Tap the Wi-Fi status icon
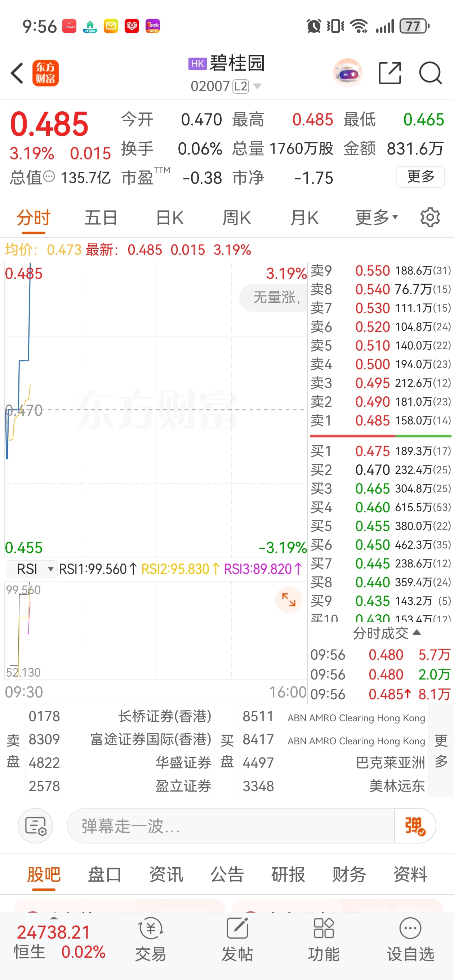Screen dimensions: 454x980 pos(359,26)
